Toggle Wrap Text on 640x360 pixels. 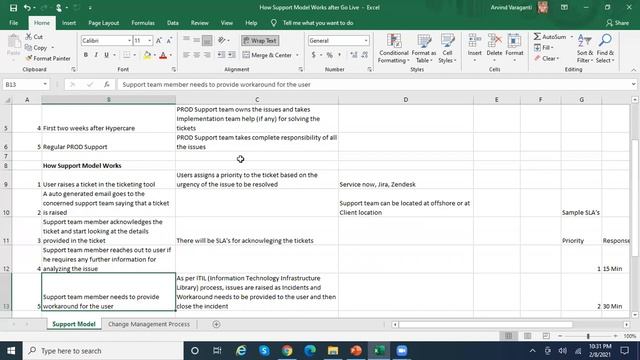tap(260, 40)
